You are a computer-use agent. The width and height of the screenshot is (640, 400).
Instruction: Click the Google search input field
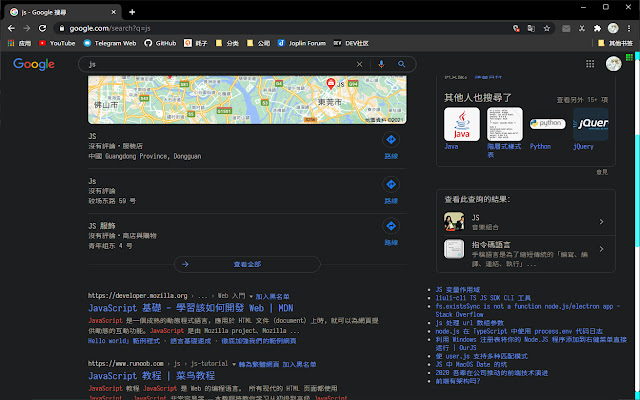point(220,64)
